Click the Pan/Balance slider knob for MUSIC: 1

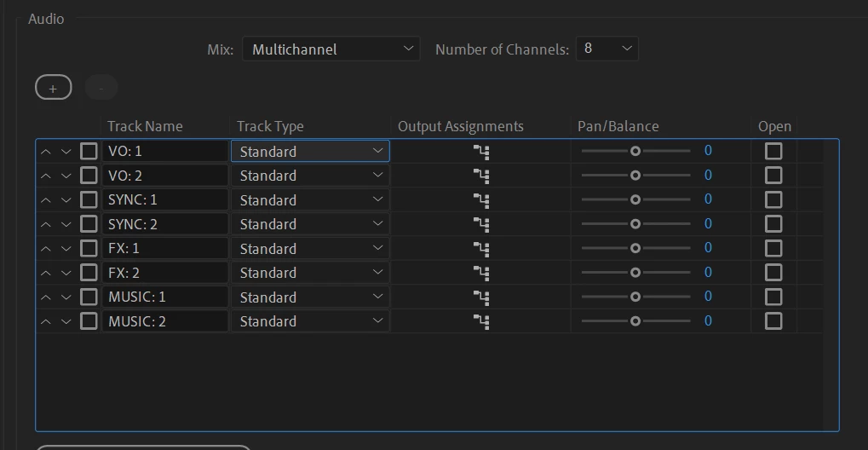(635, 297)
